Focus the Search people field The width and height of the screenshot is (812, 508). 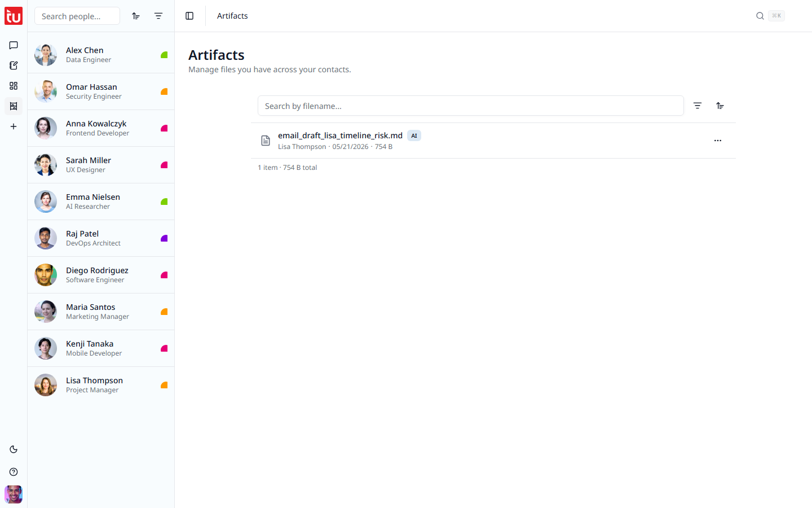coord(77,16)
